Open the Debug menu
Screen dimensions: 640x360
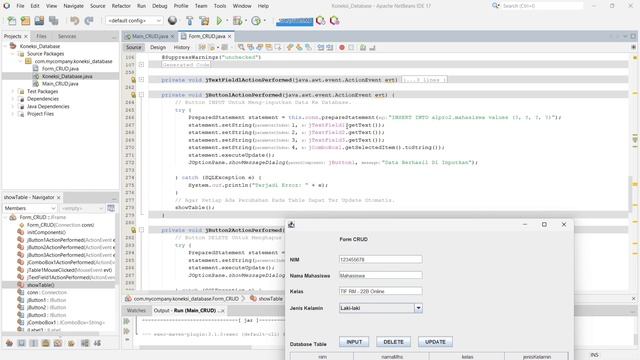pyautogui.click(x=160, y=6)
